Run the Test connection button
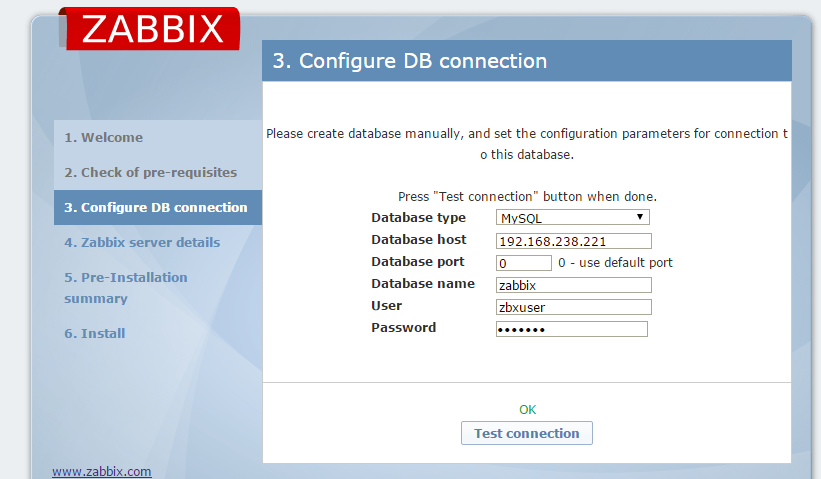 (x=527, y=433)
